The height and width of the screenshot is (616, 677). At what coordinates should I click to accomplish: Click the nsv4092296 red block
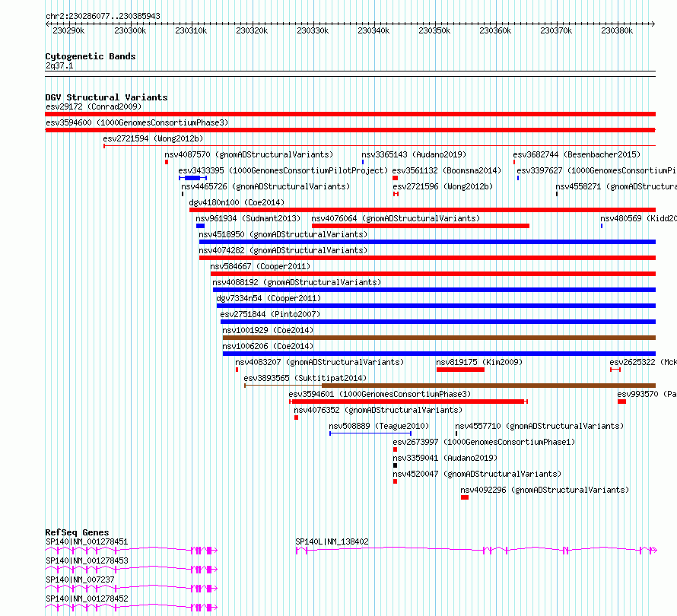465,497
